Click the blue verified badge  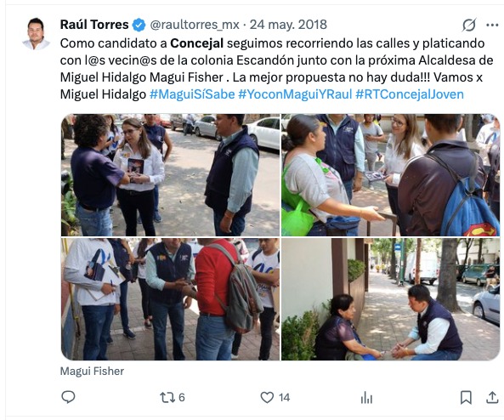pos(139,25)
